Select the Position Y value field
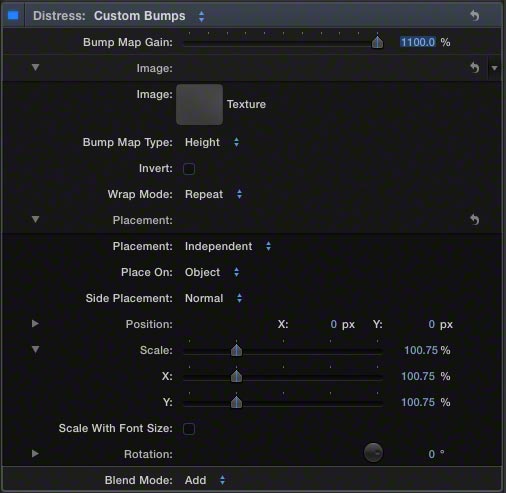The image size is (506, 493). pyautogui.click(x=432, y=324)
